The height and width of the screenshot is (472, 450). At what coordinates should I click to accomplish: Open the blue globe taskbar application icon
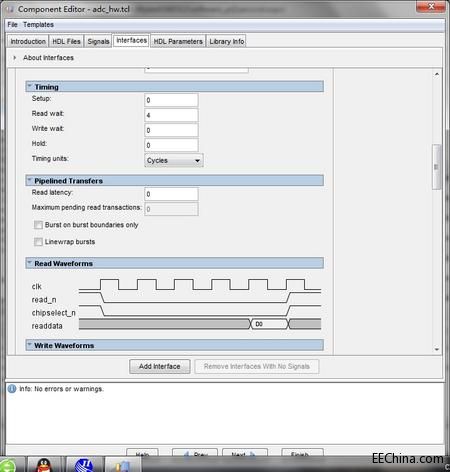pyautogui.click(x=84, y=465)
